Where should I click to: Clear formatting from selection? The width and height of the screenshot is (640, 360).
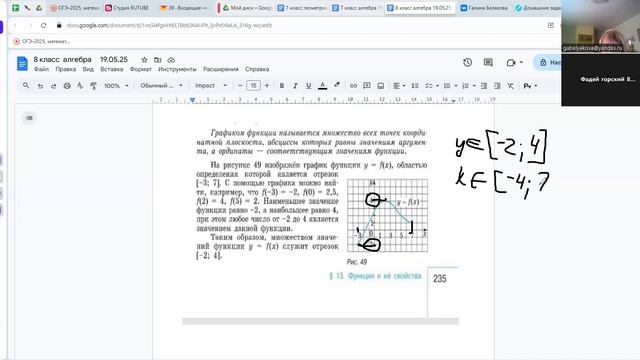click(x=511, y=86)
